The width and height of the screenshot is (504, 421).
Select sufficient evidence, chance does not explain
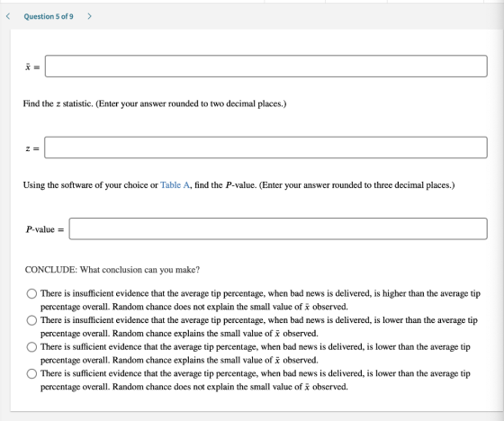31,373
